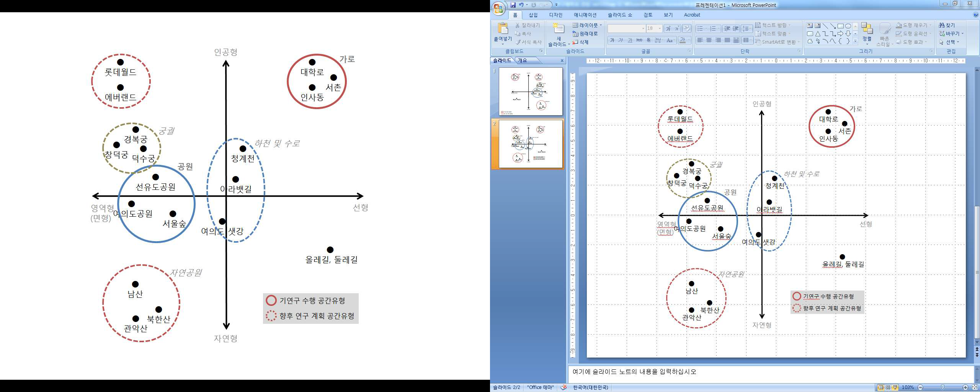Open the 레이아웃 layout dropdown
Screen dimensions: 980x392
point(588,25)
